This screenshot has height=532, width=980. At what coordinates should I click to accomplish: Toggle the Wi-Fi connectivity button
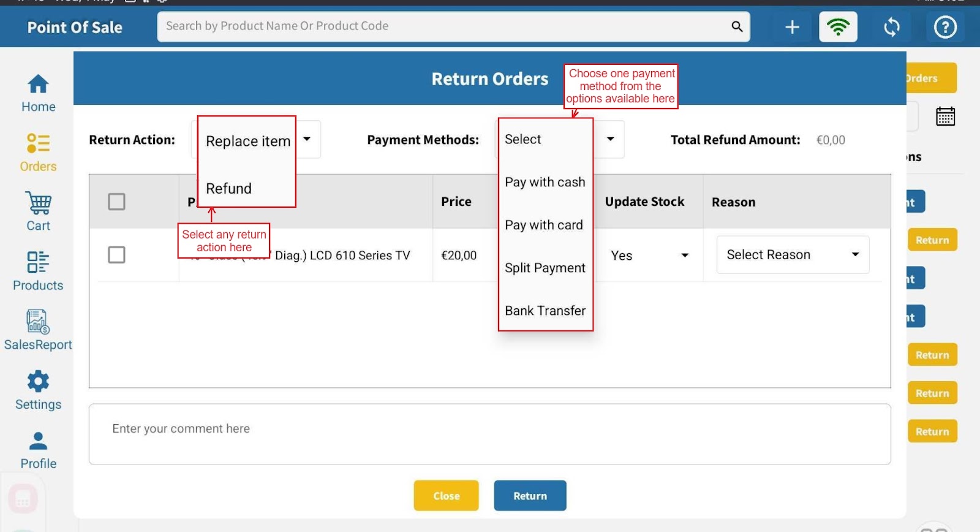click(838, 27)
